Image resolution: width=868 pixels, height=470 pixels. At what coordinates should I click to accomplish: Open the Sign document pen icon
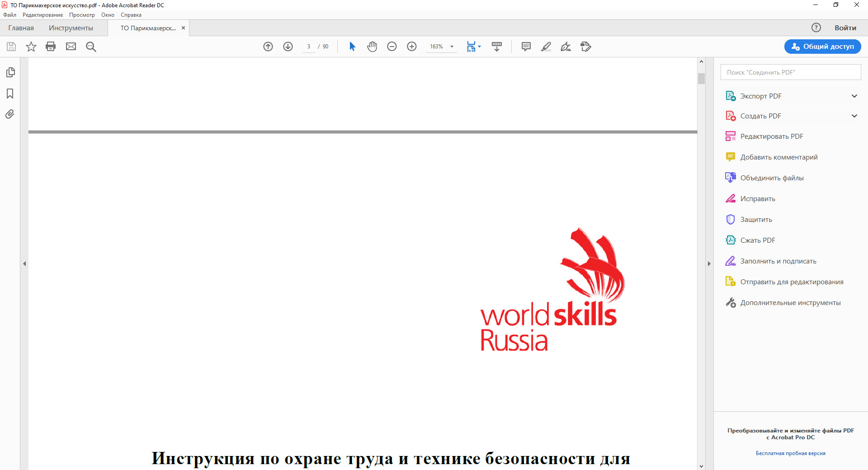point(566,47)
